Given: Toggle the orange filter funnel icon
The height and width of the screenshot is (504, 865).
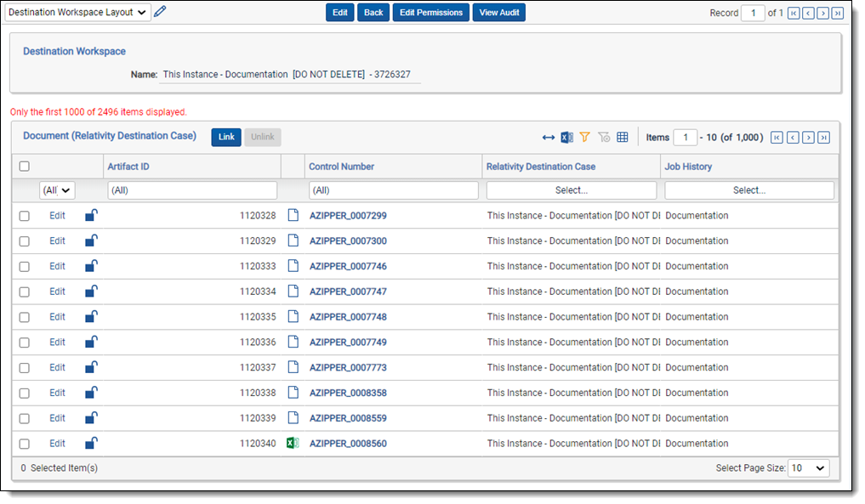Looking at the screenshot, I should pyautogui.click(x=584, y=138).
